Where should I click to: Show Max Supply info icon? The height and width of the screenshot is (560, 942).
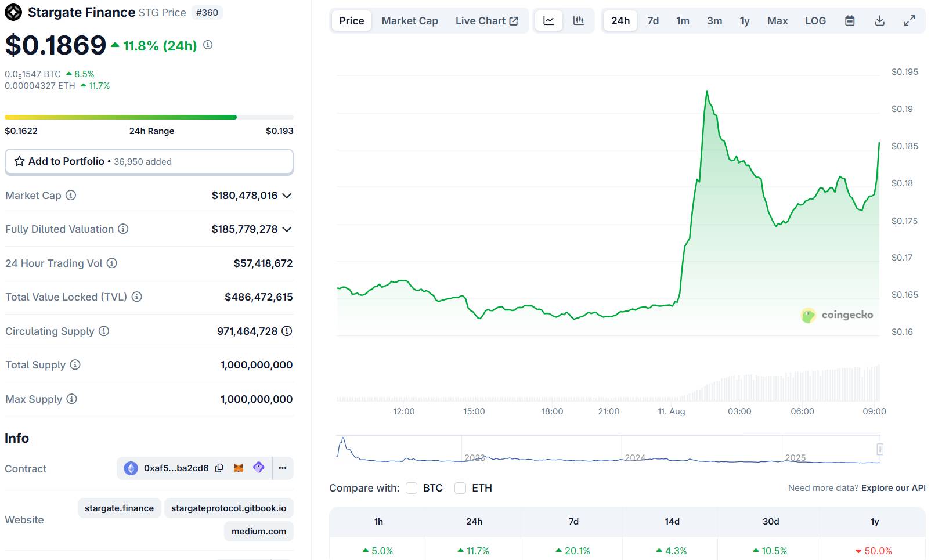point(71,399)
